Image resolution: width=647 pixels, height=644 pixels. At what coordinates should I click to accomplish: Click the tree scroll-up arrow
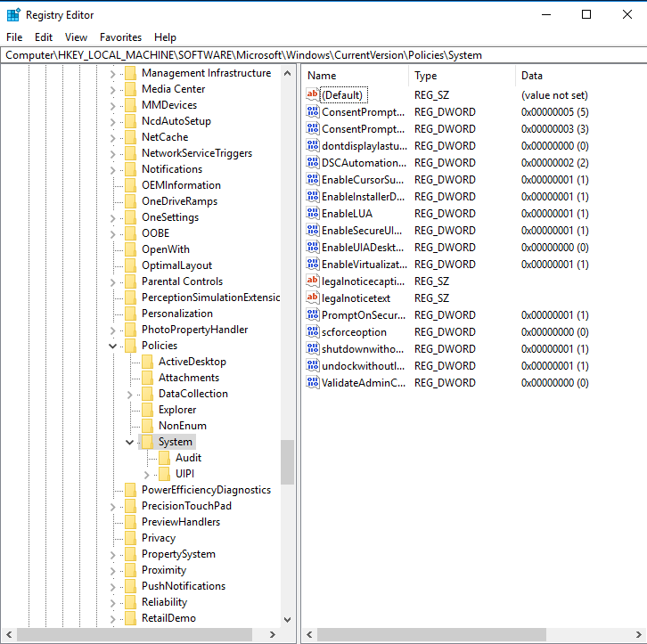tap(288, 73)
